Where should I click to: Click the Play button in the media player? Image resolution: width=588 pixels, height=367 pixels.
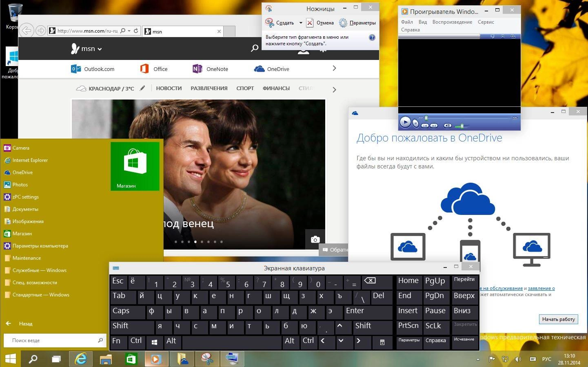[x=405, y=122]
